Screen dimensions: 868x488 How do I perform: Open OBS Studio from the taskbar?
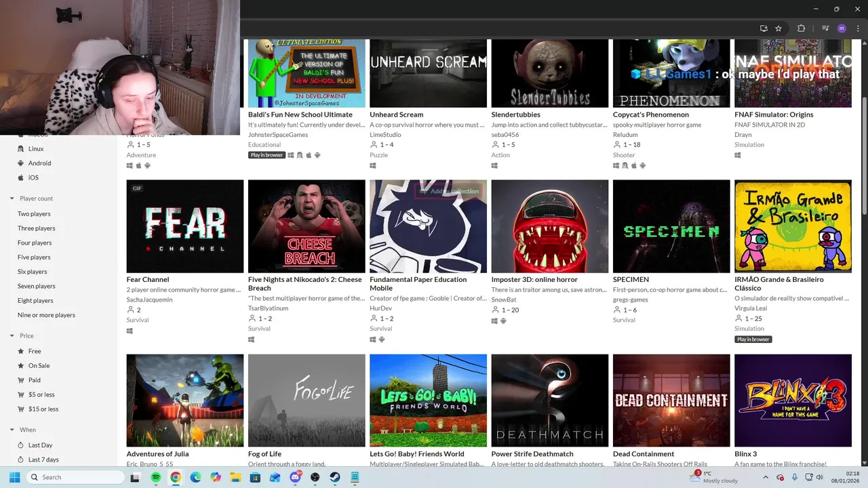coord(315,477)
